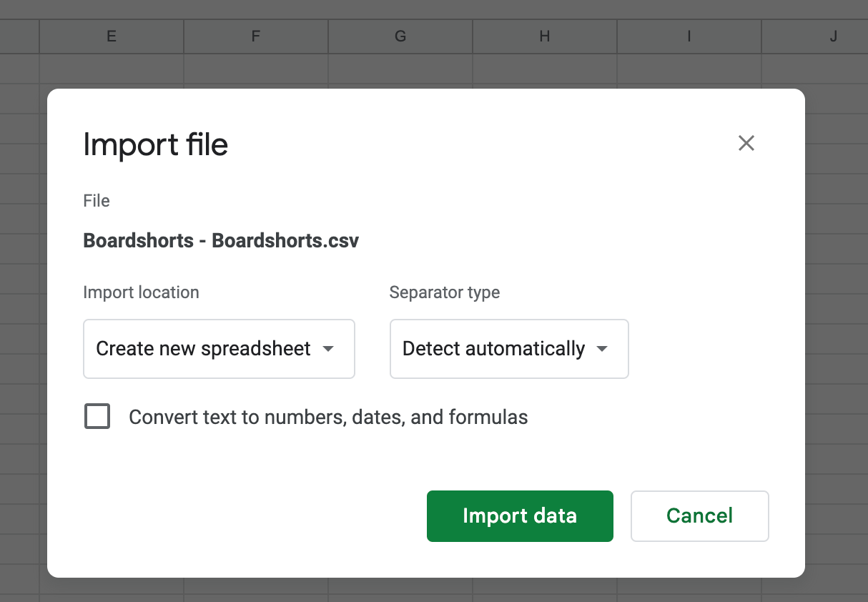The height and width of the screenshot is (602, 868).
Task: Click the dropdown arrow beside Detect automatically
Action: pos(603,349)
